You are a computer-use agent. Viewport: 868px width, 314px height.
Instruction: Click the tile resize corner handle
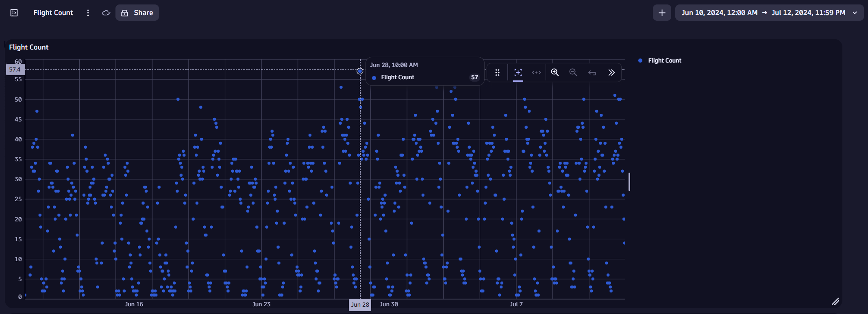point(835,301)
